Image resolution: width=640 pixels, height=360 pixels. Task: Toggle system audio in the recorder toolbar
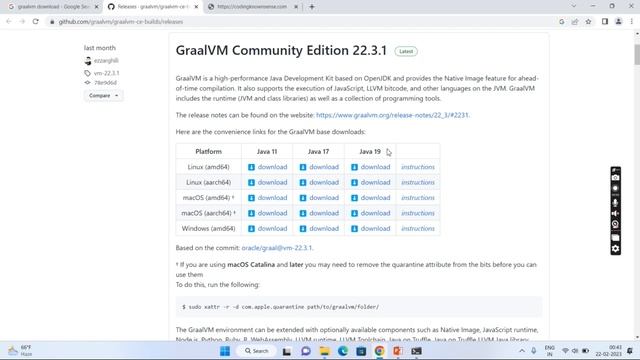click(x=616, y=213)
